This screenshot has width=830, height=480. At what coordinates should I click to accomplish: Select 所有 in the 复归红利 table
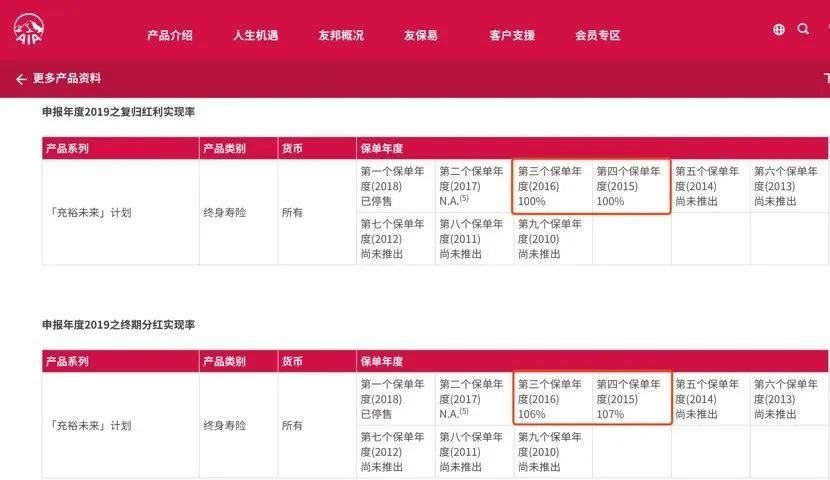pyautogui.click(x=292, y=212)
